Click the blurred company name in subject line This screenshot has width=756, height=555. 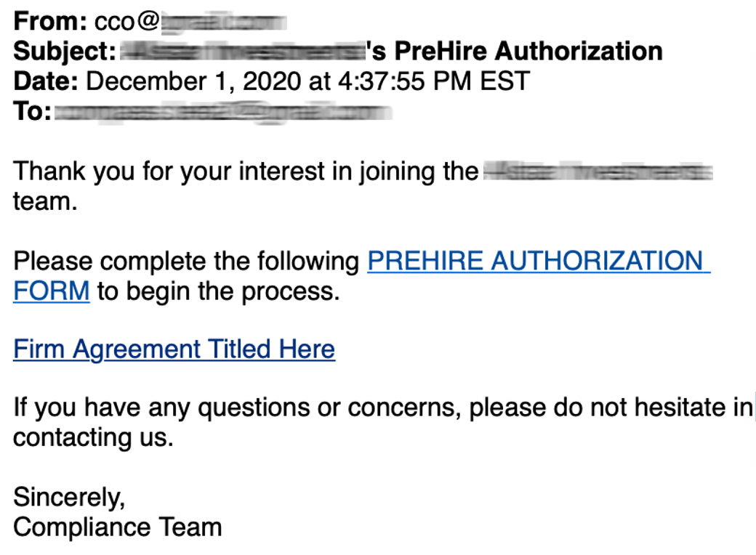click(243, 51)
